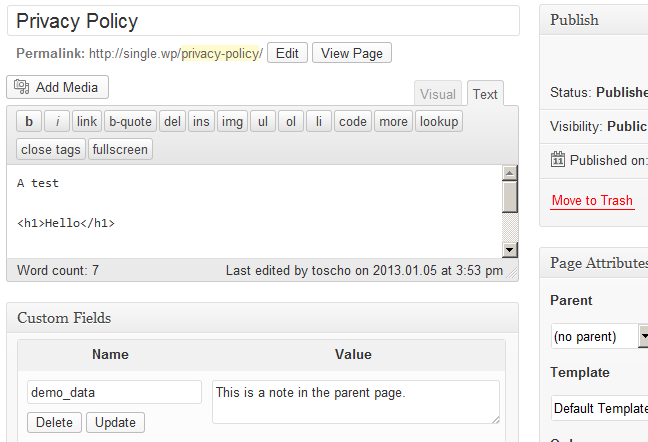The height and width of the screenshot is (442, 648).
Task: Click the calendar icon beside Published on
Action: tap(557, 159)
